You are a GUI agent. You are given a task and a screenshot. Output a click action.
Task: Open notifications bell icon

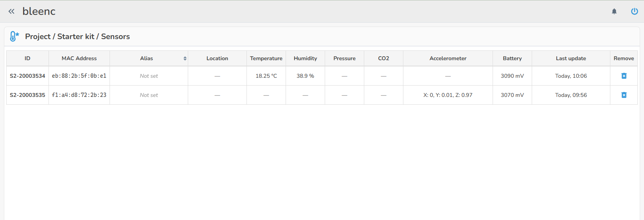[614, 11]
